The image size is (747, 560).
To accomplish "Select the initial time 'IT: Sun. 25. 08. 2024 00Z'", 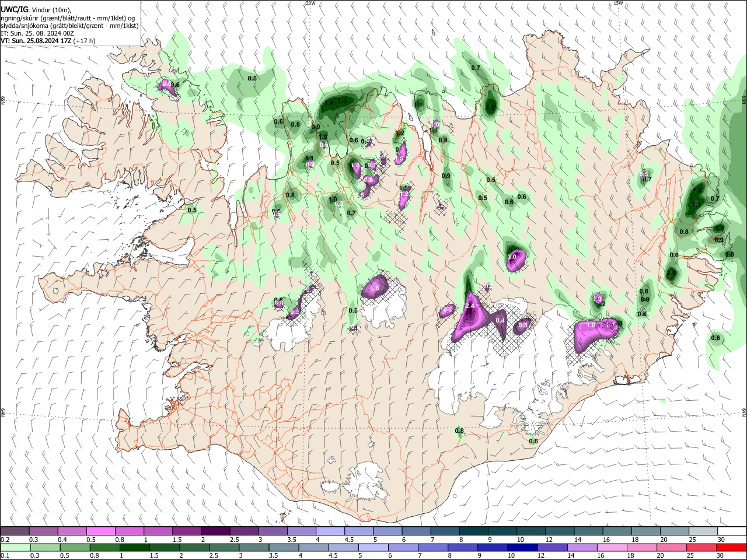I will click(37, 33).
